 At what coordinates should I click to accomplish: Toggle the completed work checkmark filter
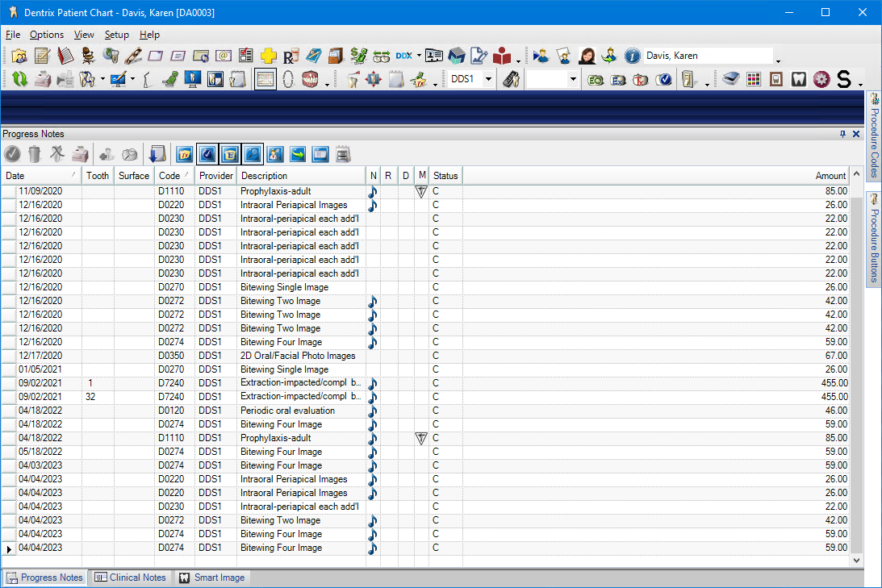(x=207, y=154)
